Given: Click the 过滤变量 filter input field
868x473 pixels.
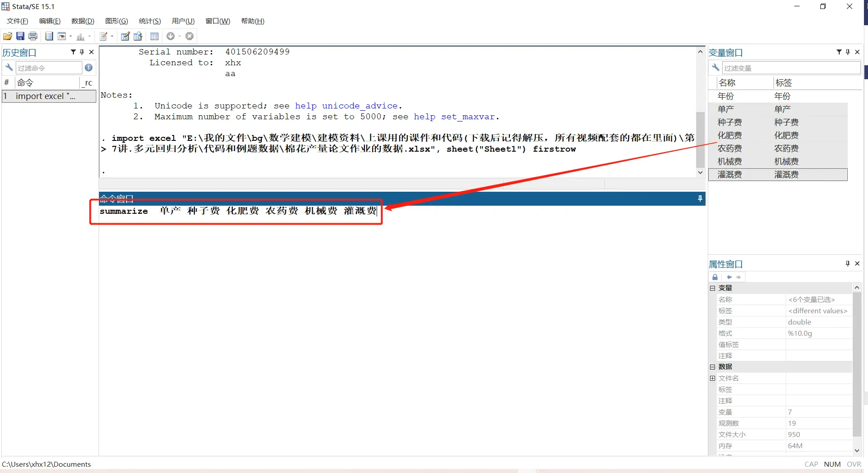Looking at the screenshot, I should tap(792, 68).
